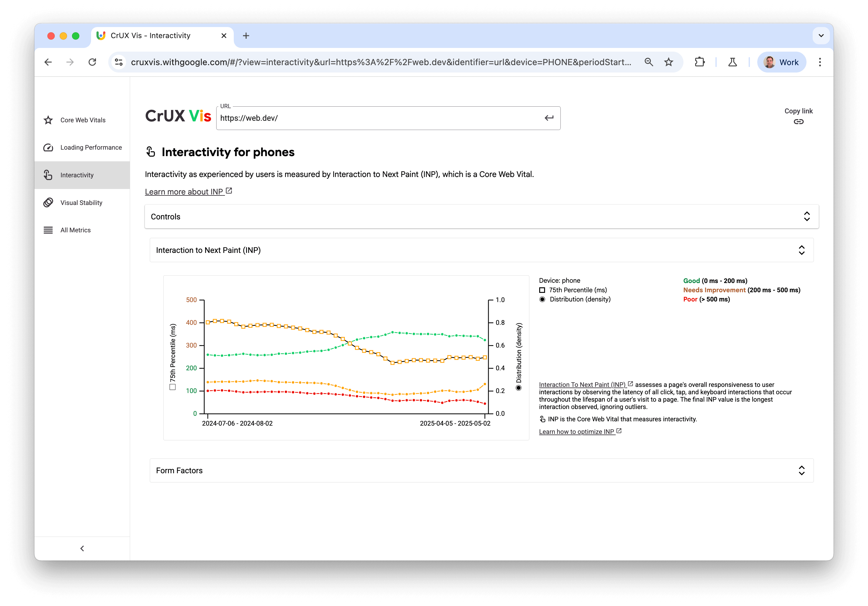This screenshot has height=606, width=868.
Task: Enable the 75th Percentile (ms) checkbox
Action: click(x=542, y=290)
